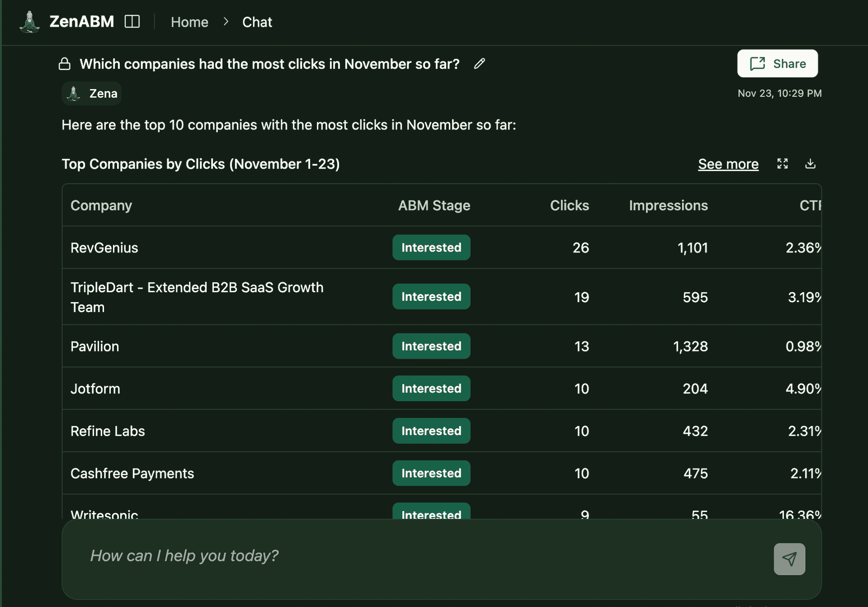Go to Home breadcrumb
Image resolution: width=868 pixels, height=607 pixels.
(189, 22)
